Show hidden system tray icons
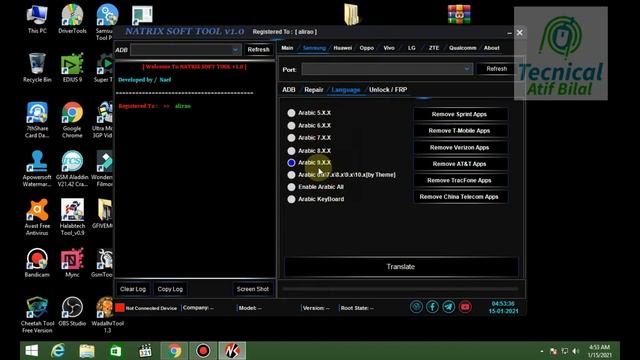This screenshot has height=360, width=640. (x=542, y=351)
